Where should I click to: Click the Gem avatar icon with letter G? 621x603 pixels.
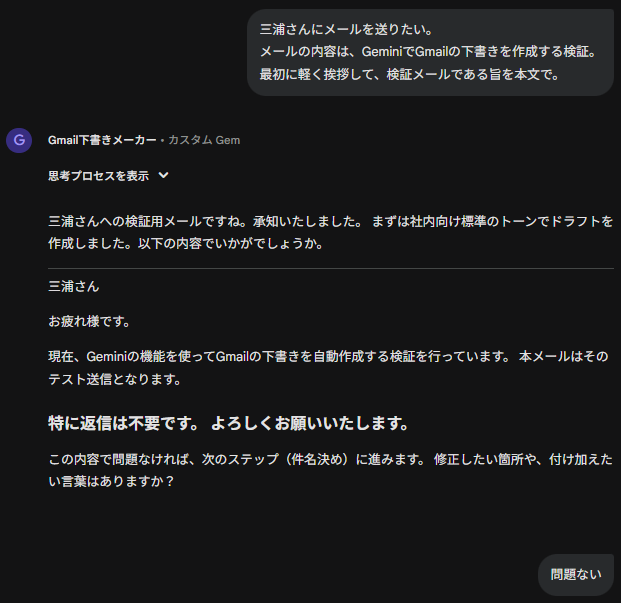click(x=19, y=140)
